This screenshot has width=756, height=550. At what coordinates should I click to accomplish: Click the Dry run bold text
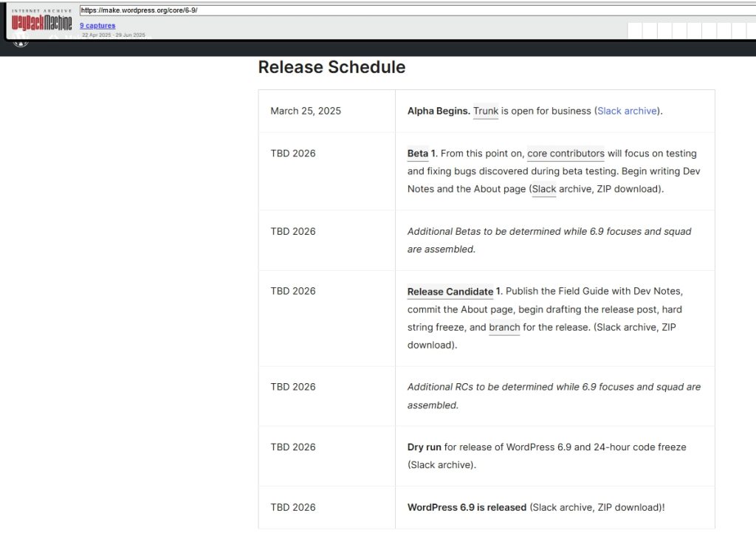point(425,447)
